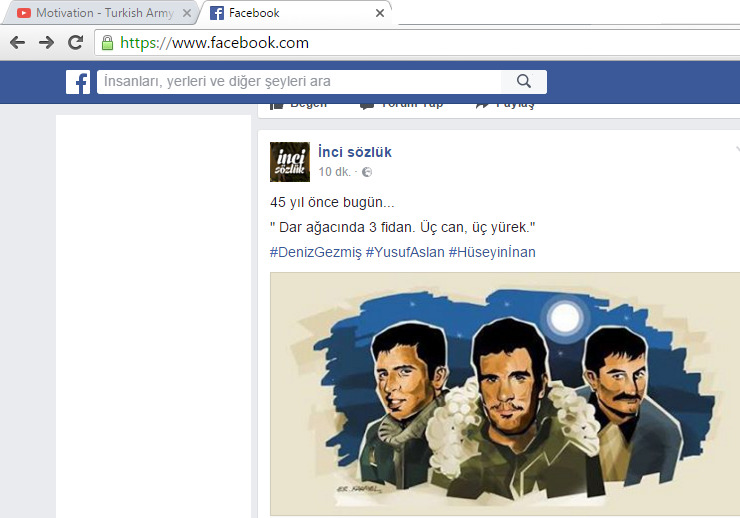Click the search magnifier button
Image resolution: width=740 pixels, height=518 pixels.
click(x=524, y=82)
